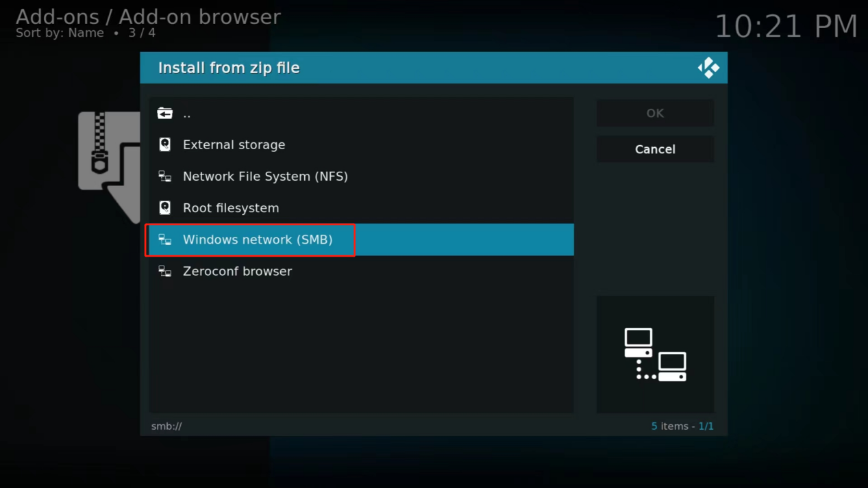Click the smb:// path label
This screenshot has width=868, height=488.
(166, 426)
